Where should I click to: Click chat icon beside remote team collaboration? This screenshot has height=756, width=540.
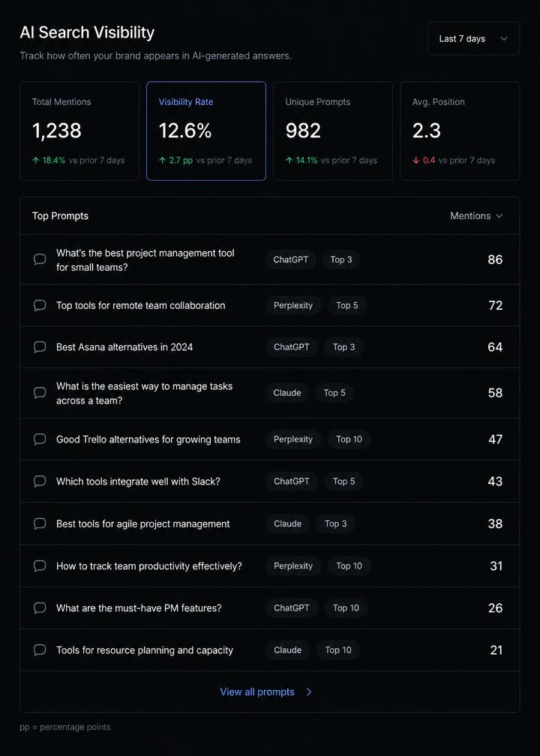[40, 305]
